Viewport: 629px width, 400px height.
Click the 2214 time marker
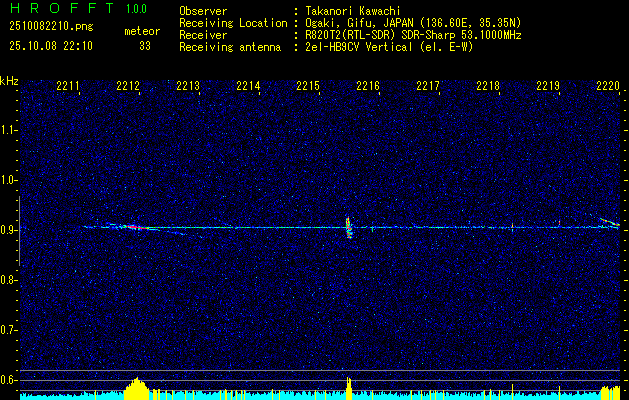coord(248,85)
